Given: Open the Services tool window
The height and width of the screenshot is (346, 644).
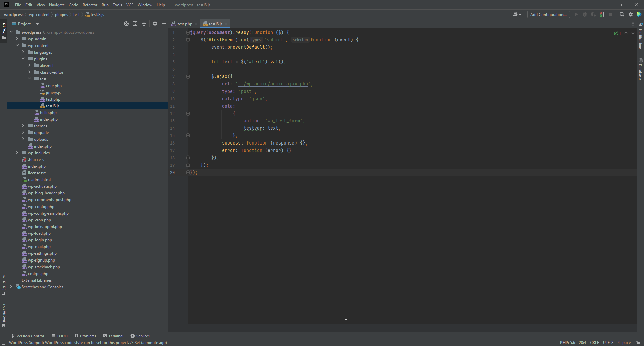Looking at the screenshot, I should pyautogui.click(x=140, y=336).
